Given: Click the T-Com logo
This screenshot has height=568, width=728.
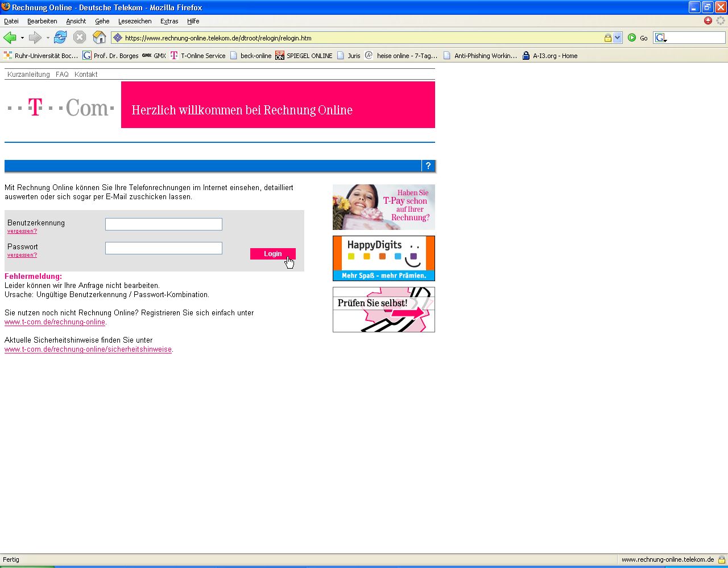Looking at the screenshot, I should [61, 107].
